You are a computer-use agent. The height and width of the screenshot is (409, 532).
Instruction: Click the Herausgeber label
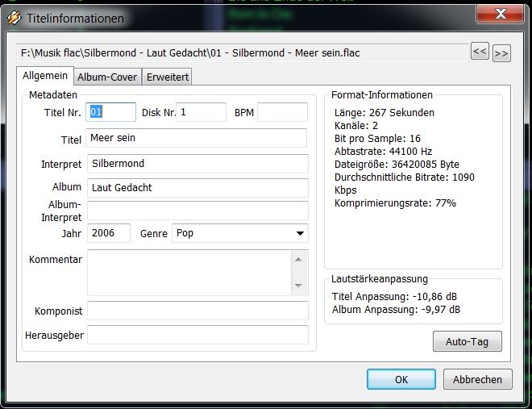point(54,336)
